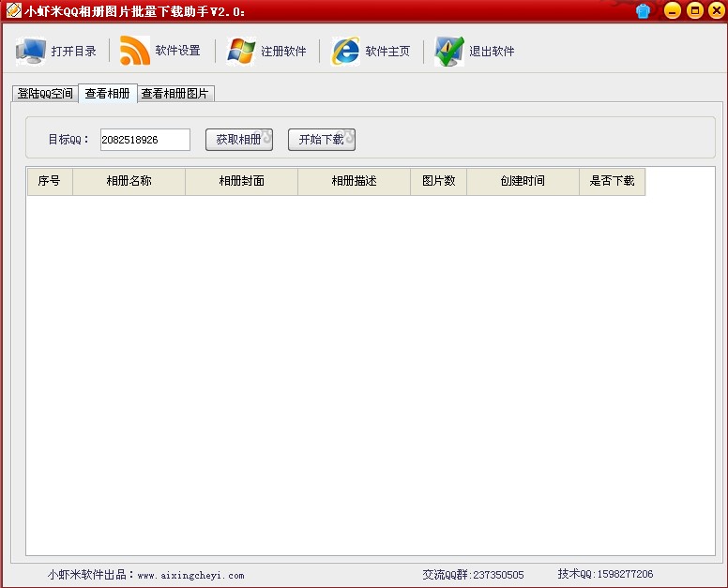Click the blue shirt skin icon in title bar
This screenshot has width=728, height=588.
click(x=643, y=10)
